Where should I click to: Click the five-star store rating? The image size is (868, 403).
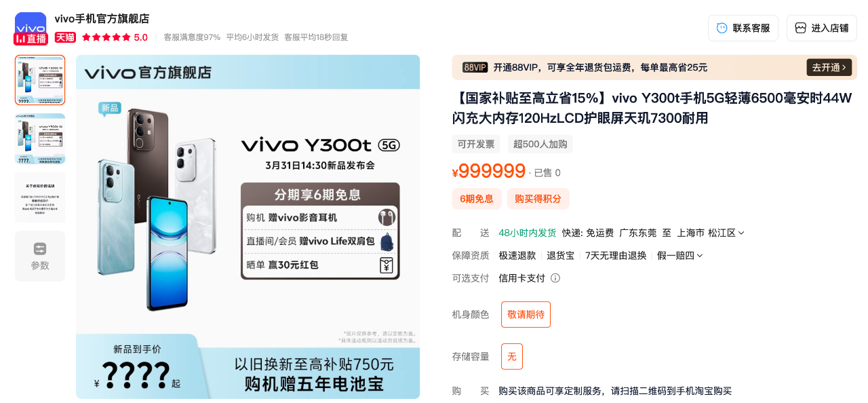[106, 37]
